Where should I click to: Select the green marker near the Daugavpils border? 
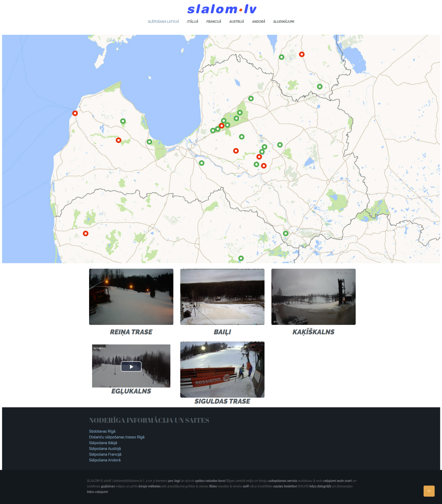pos(285,233)
